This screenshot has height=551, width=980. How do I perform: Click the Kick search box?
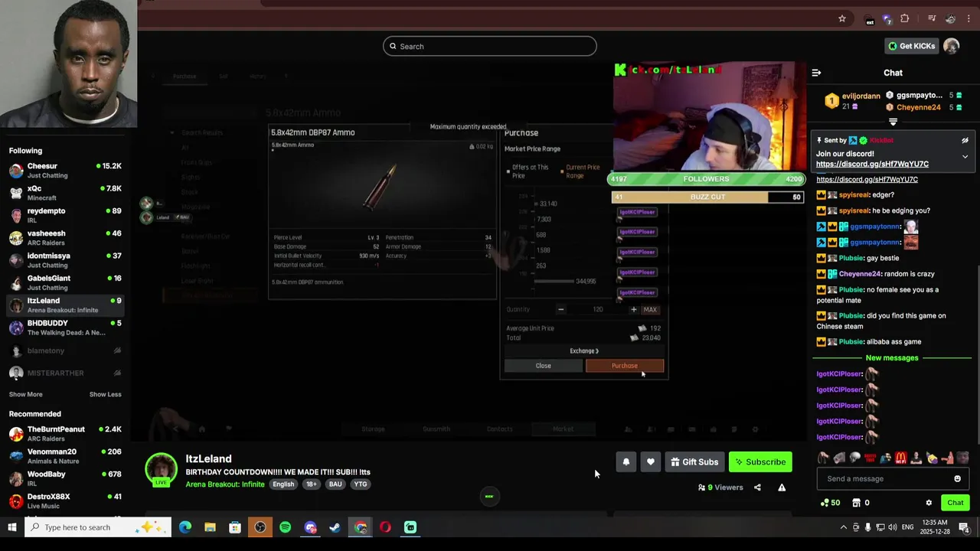coord(490,46)
